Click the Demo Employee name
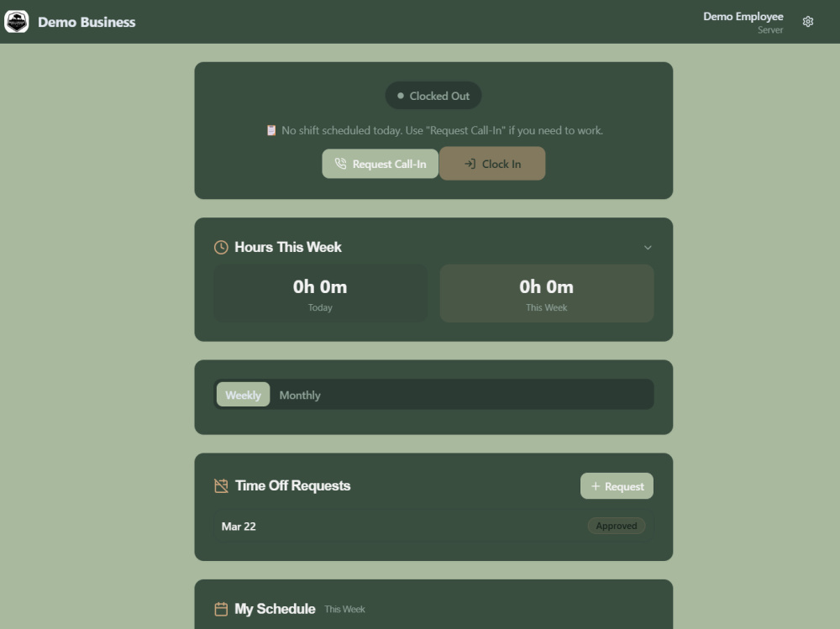The height and width of the screenshot is (629, 840). (743, 17)
